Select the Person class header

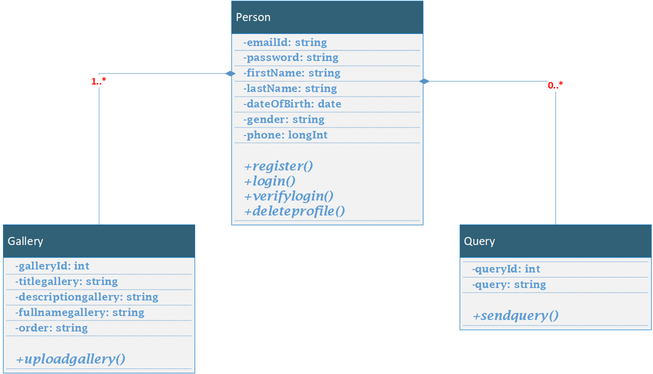pyautogui.click(x=327, y=17)
